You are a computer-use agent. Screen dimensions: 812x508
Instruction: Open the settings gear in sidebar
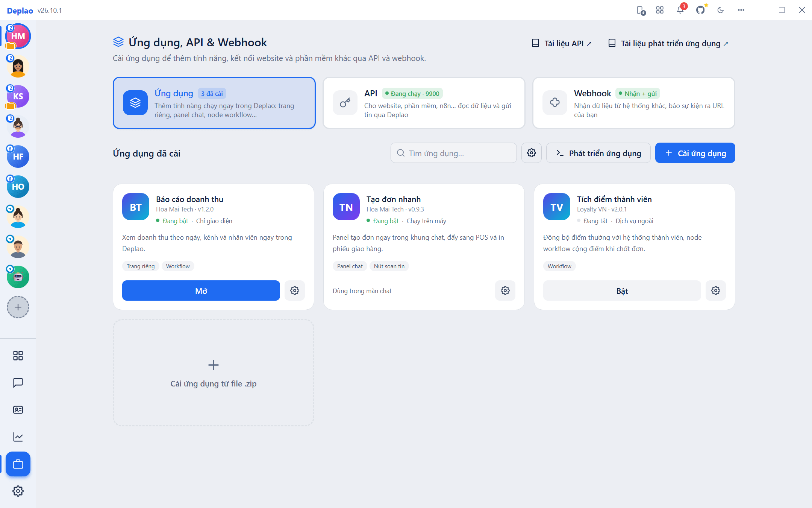click(18, 491)
